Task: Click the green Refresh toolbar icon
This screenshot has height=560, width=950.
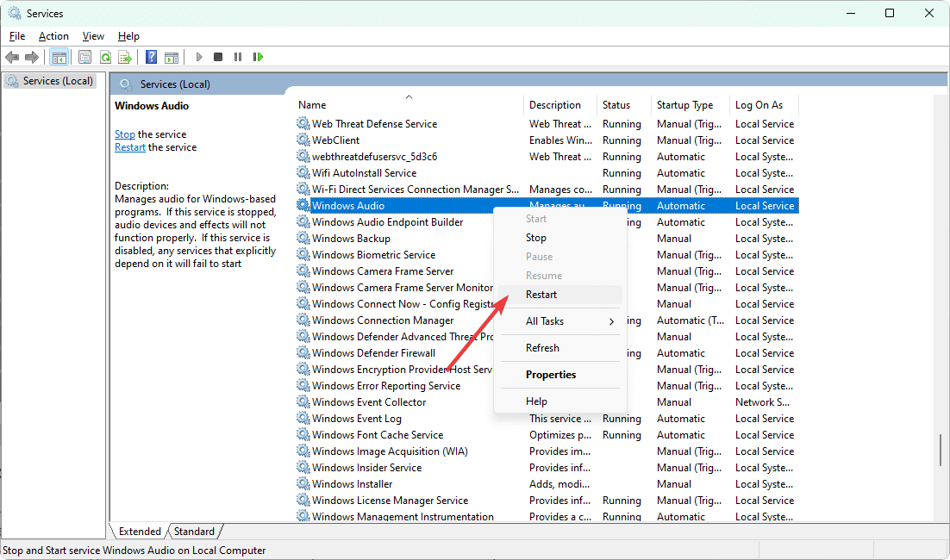Action: pyautogui.click(x=105, y=57)
